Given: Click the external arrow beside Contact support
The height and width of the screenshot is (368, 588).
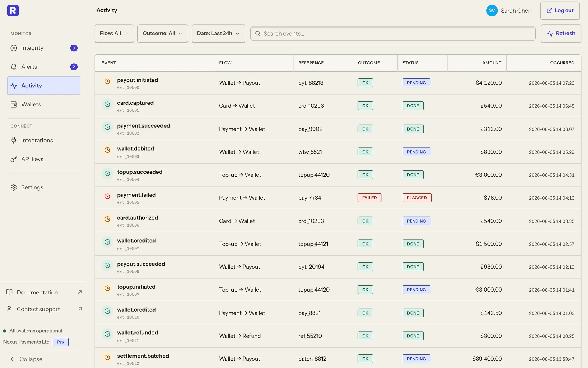Looking at the screenshot, I should click(80, 308).
